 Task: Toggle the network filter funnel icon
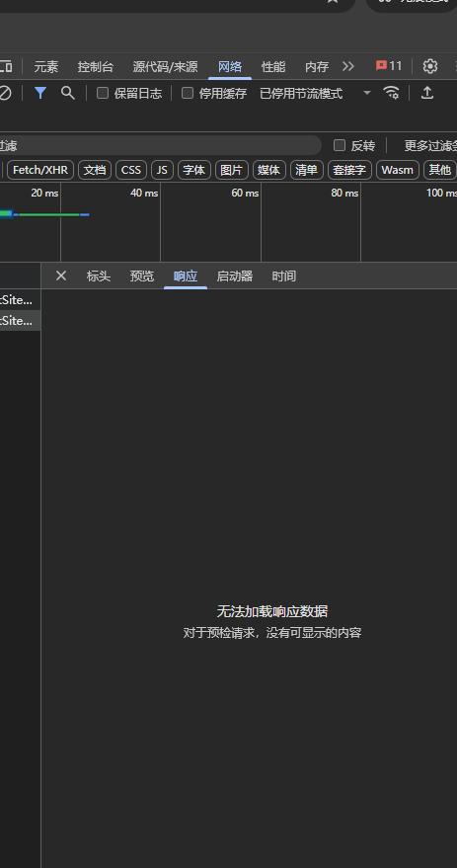coord(39,93)
